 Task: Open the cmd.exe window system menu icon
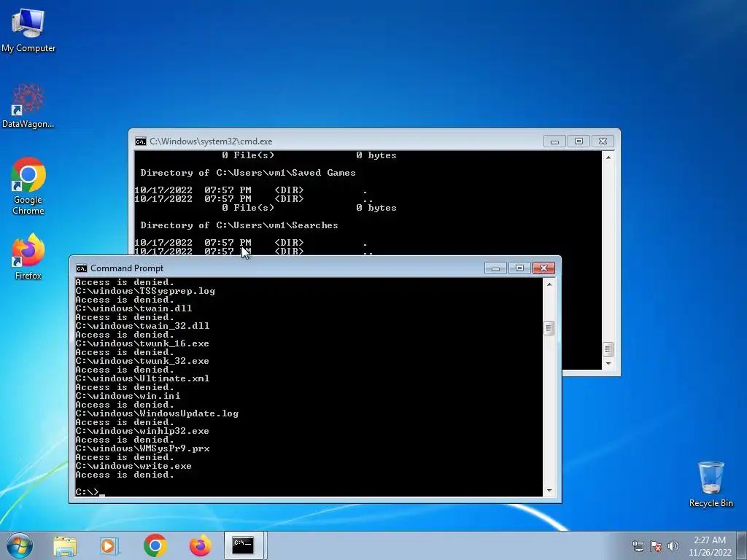pos(141,141)
